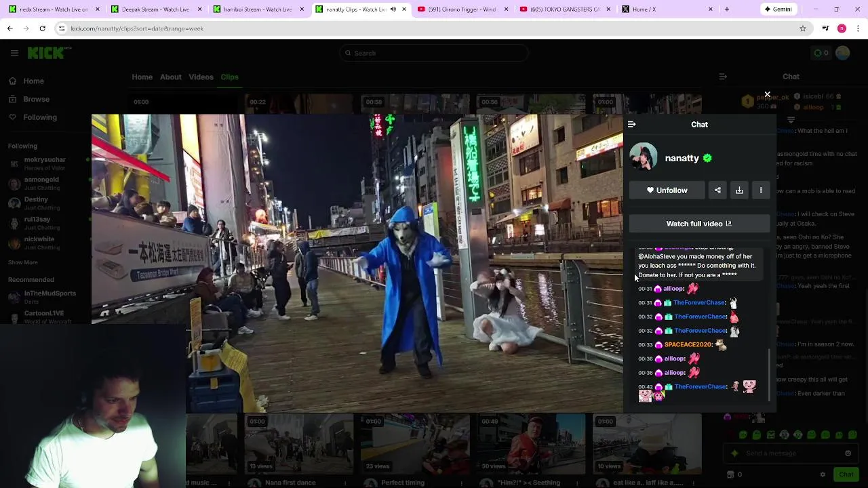Open chat settings gear icon
This screenshot has width=868, height=488.
823,474
